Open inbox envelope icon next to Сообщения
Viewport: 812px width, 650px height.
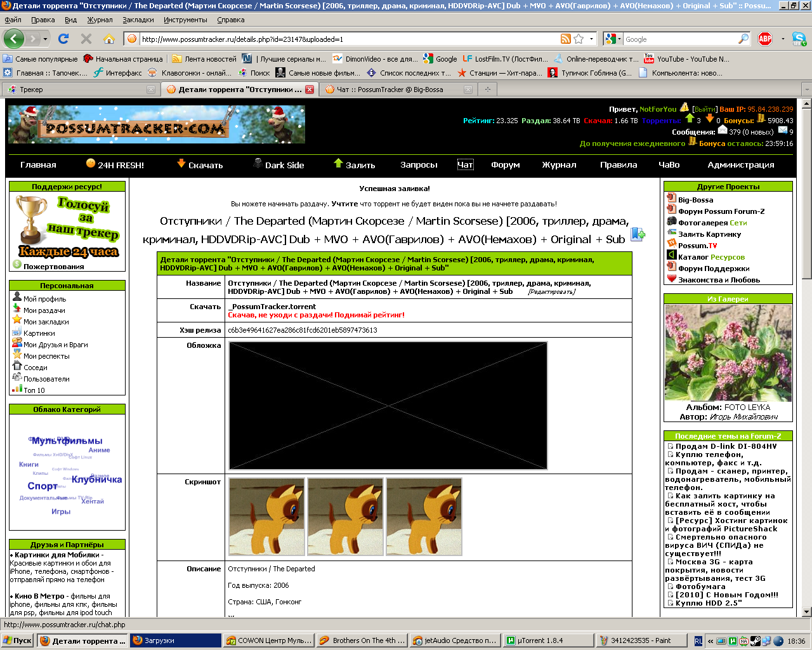722,131
